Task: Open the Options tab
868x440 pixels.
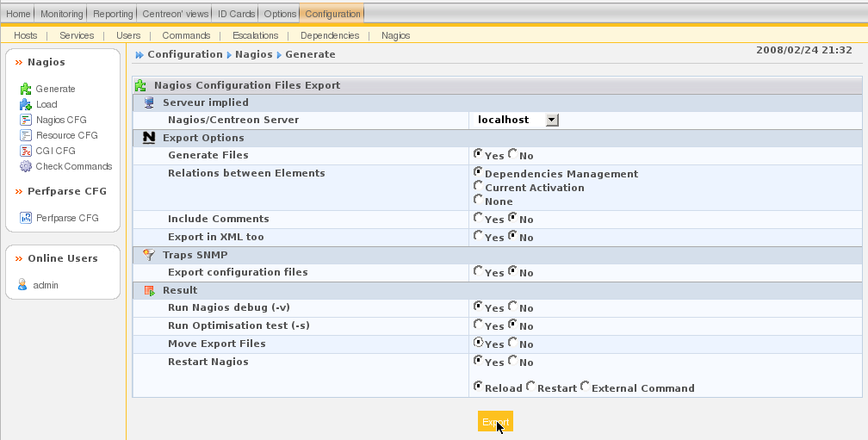Action: click(280, 14)
